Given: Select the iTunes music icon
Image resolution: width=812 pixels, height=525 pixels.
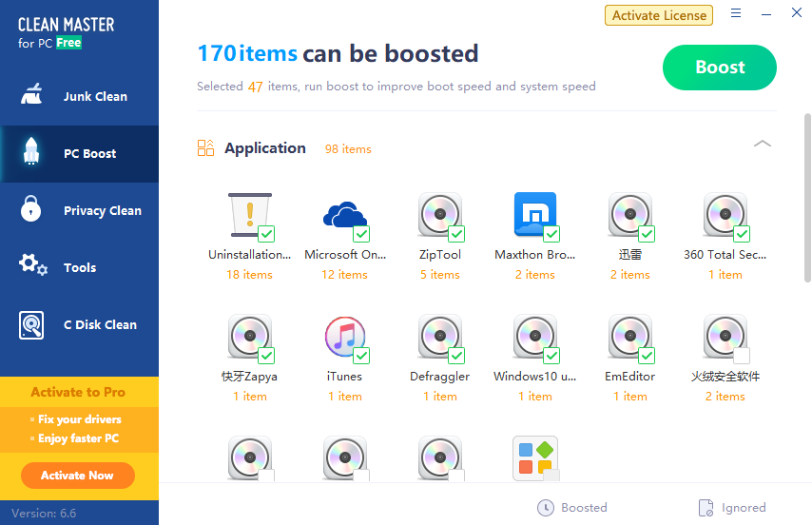Looking at the screenshot, I should tap(345, 337).
